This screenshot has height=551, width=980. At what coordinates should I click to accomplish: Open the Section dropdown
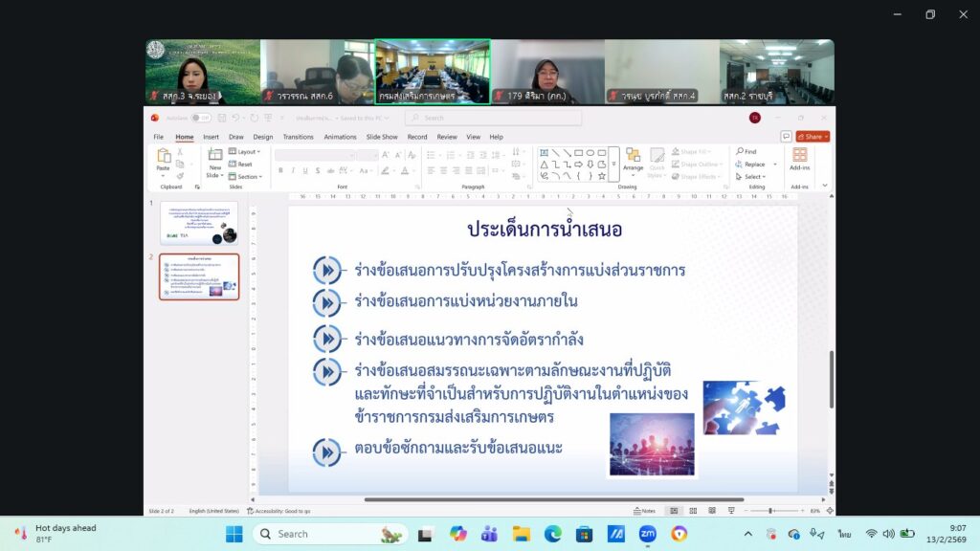[x=248, y=176]
